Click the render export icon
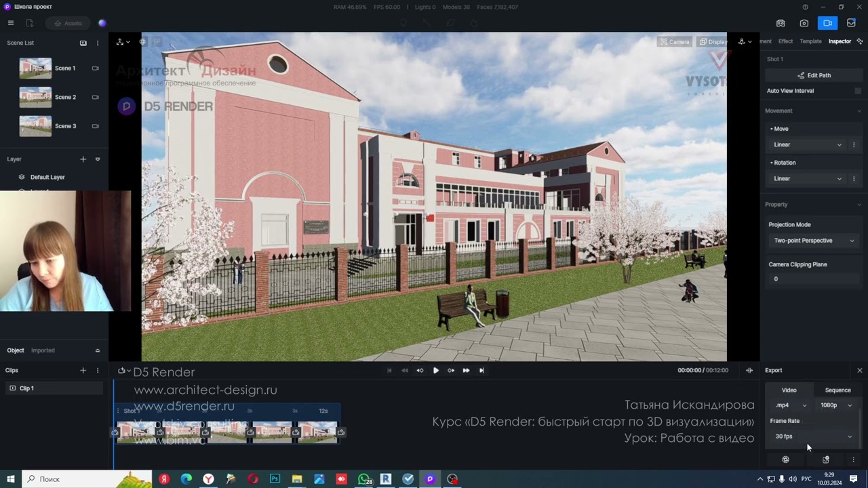The image size is (868, 488). point(785,460)
